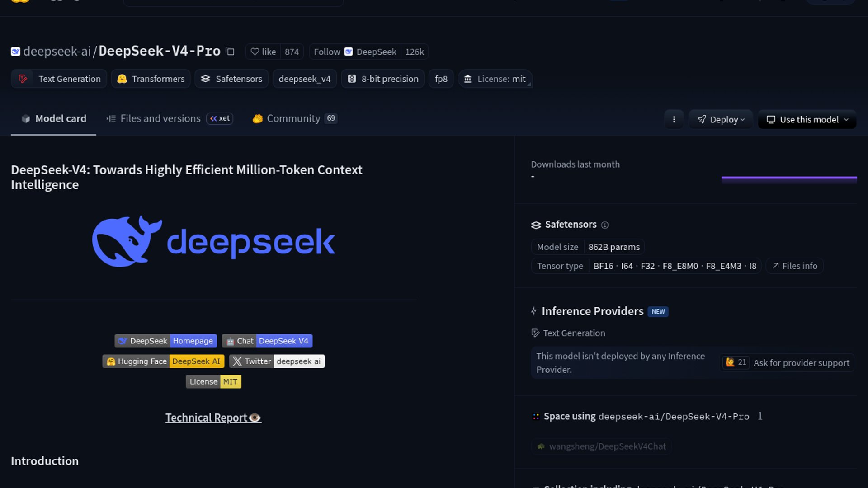Click the DeepSeek Homepage badge

click(165, 341)
